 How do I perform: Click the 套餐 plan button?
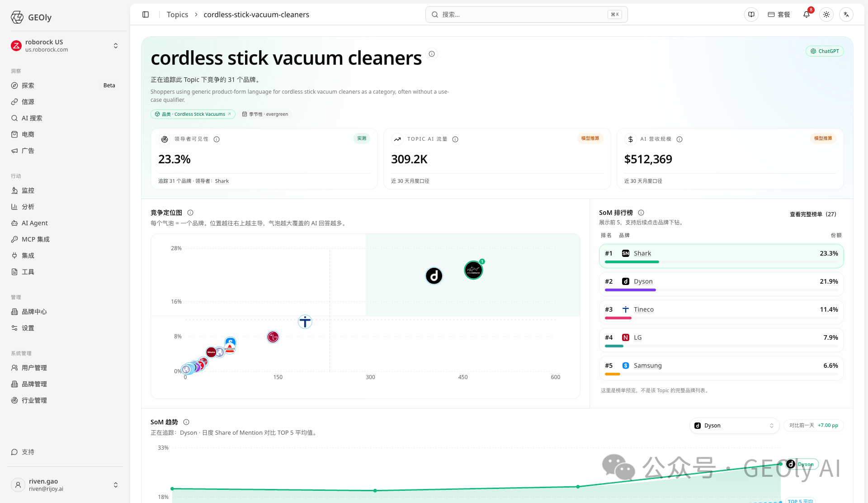(779, 14)
